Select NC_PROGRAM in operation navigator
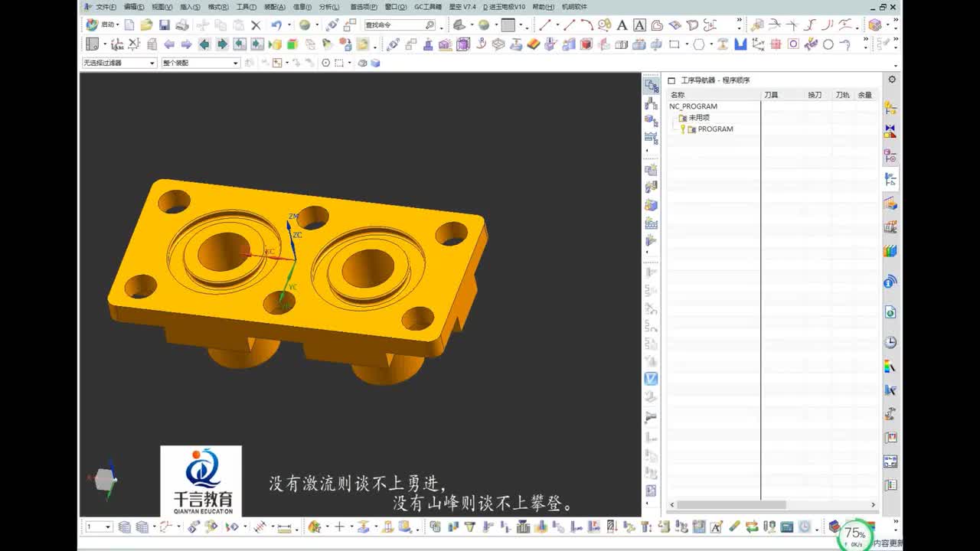This screenshot has height=551, width=980. [693, 106]
